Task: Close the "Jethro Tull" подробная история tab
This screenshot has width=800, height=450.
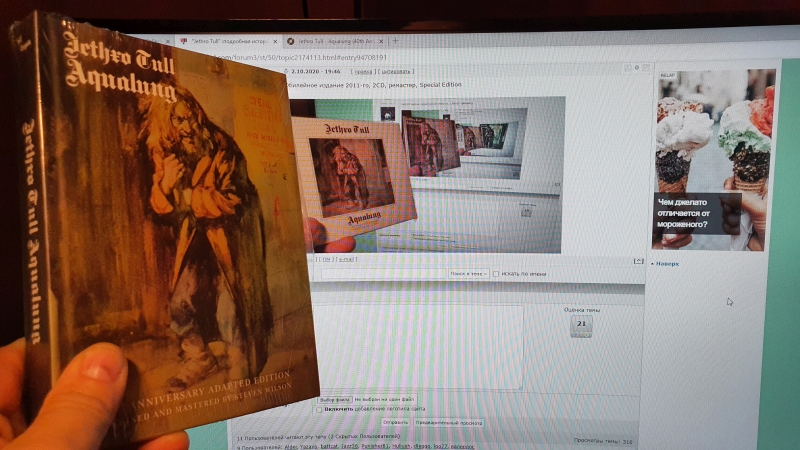Action: coord(276,41)
